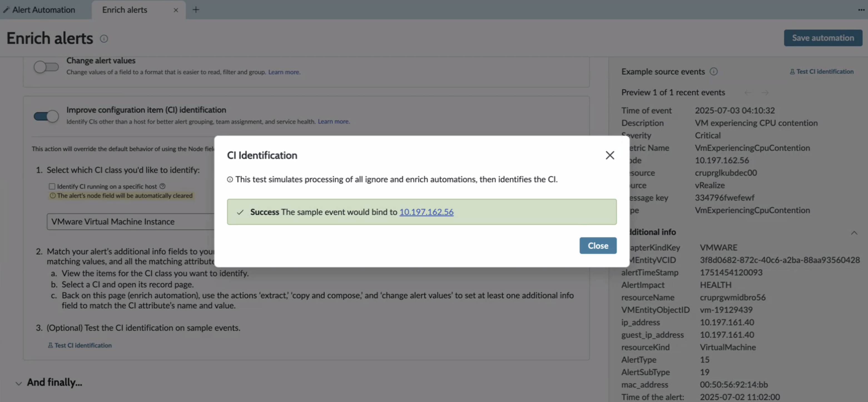Open the VMware Virtual Machine Instance dropdown
This screenshot has width=868, height=402.
[x=130, y=221]
